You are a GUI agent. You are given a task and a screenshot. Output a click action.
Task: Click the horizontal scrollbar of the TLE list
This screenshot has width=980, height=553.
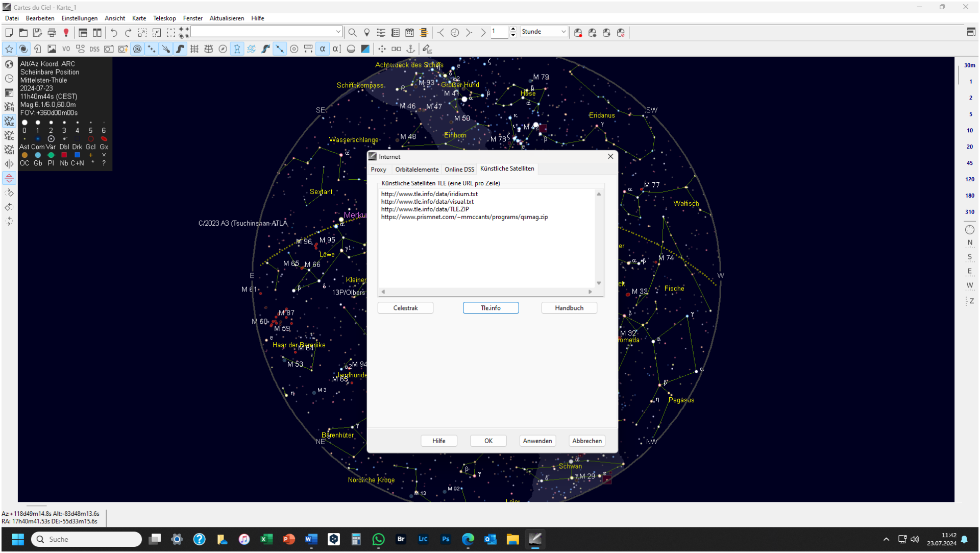(486, 293)
